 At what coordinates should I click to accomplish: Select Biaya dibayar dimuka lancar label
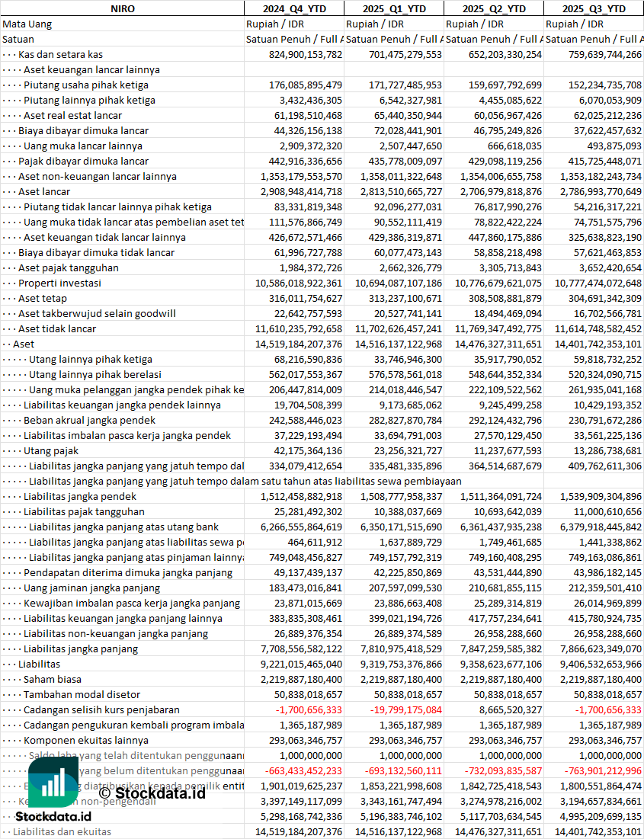(x=84, y=130)
